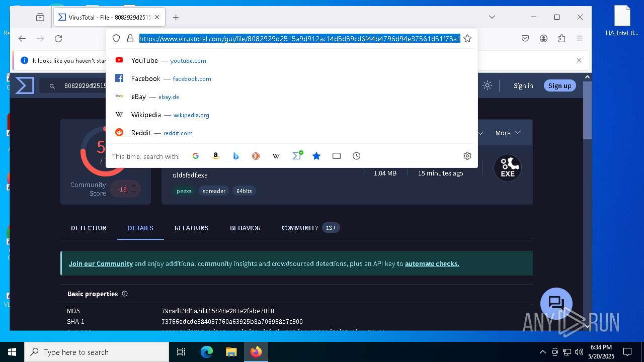Click the spreader tag

point(214,191)
